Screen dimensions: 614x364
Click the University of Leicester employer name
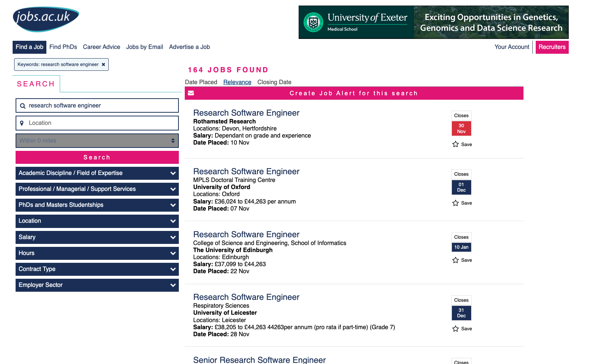pos(225,313)
